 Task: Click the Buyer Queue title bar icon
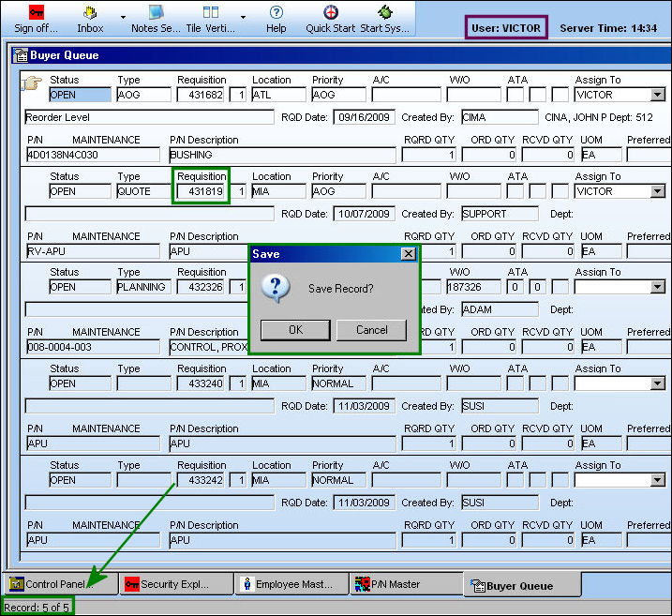click(x=20, y=55)
